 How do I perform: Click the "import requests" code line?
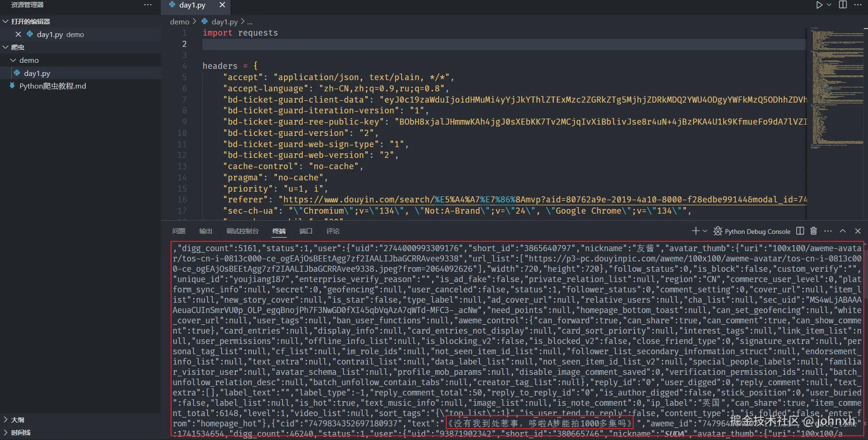tap(240, 33)
